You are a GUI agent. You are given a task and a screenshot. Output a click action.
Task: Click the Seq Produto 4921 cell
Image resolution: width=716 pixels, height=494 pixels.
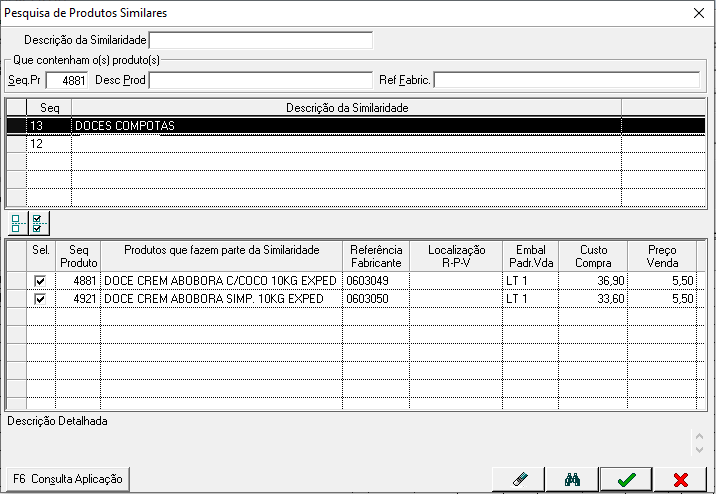click(x=78, y=299)
